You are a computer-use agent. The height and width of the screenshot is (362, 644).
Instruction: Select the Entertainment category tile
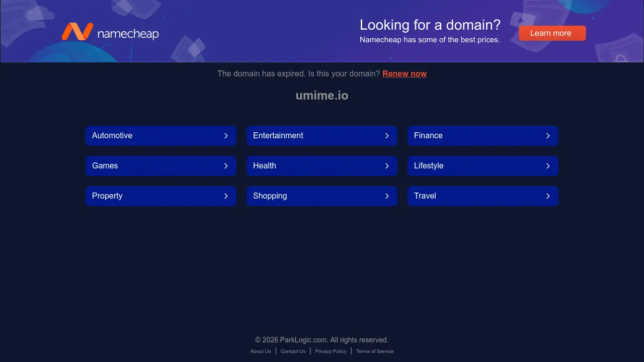pyautogui.click(x=322, y=136)
